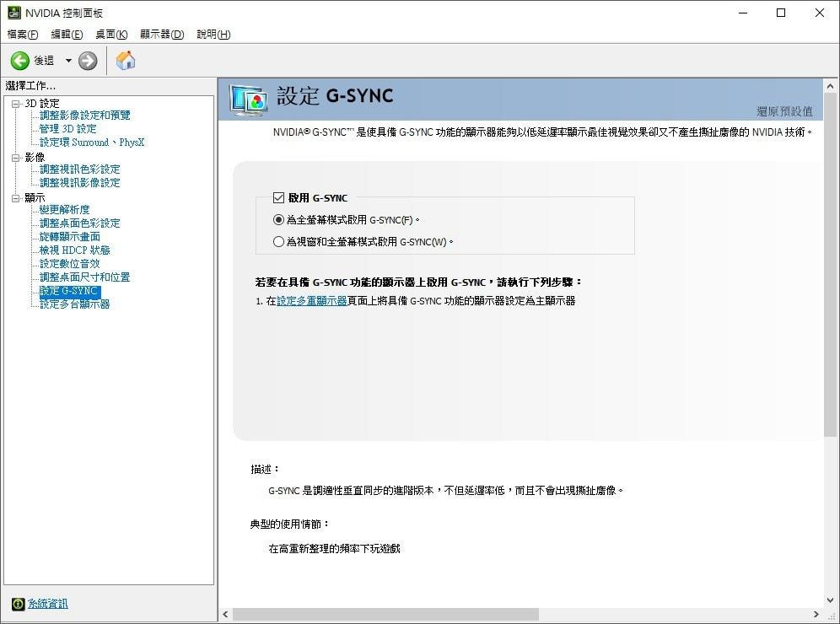
Task: Click the 系統資訊 icon
Action: [x=18, y=604]
